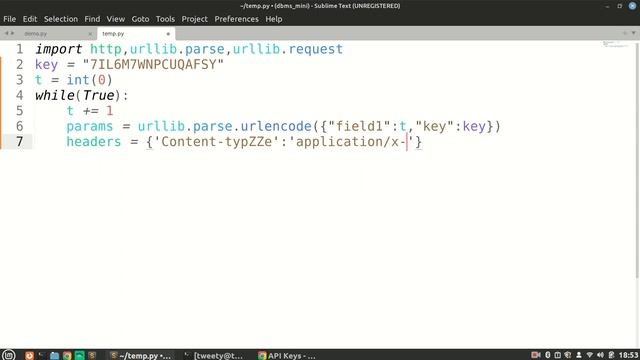Click the API key string "7IL6M7WNPCUQAFSY"
Image resolution: width=640 pixels, height=360 pixels.
point(153,64)
